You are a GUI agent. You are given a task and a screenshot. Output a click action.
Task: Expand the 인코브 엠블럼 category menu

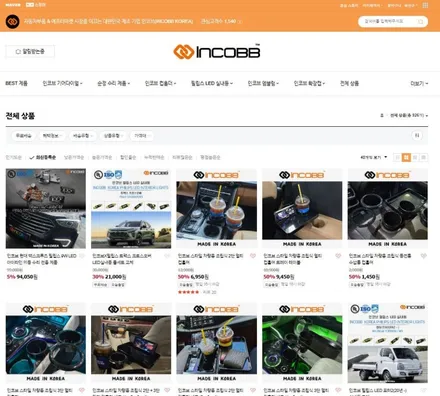click(x=263, y=83)
